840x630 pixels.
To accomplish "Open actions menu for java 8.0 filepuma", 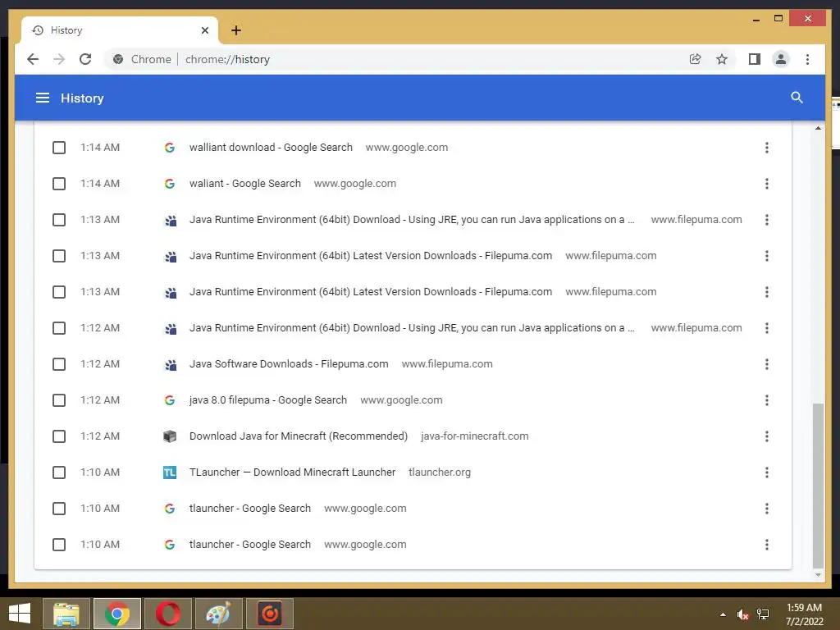I will point(767,400).
